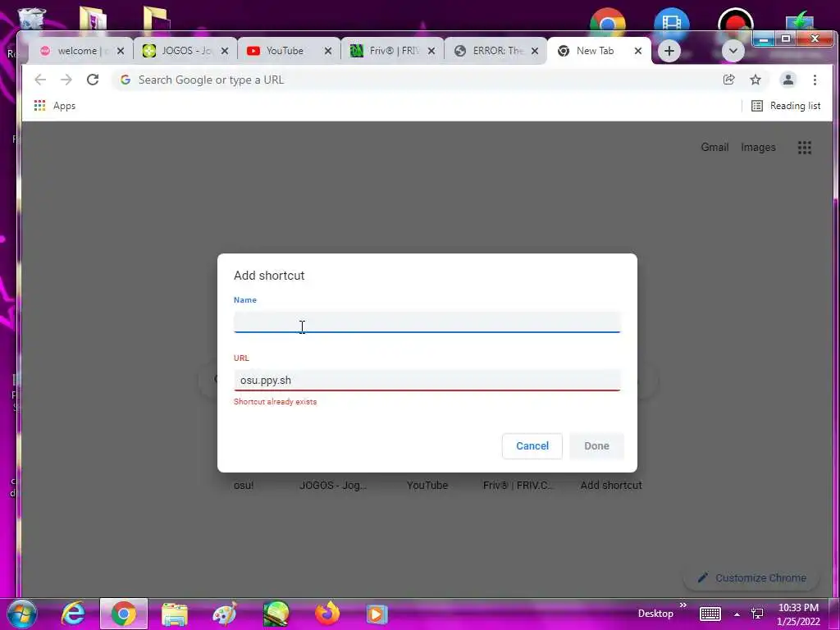Image resolution: width=840 pixels, height=630 pixels.
Task: Switch to the YouTube tab
Action: 290,51
